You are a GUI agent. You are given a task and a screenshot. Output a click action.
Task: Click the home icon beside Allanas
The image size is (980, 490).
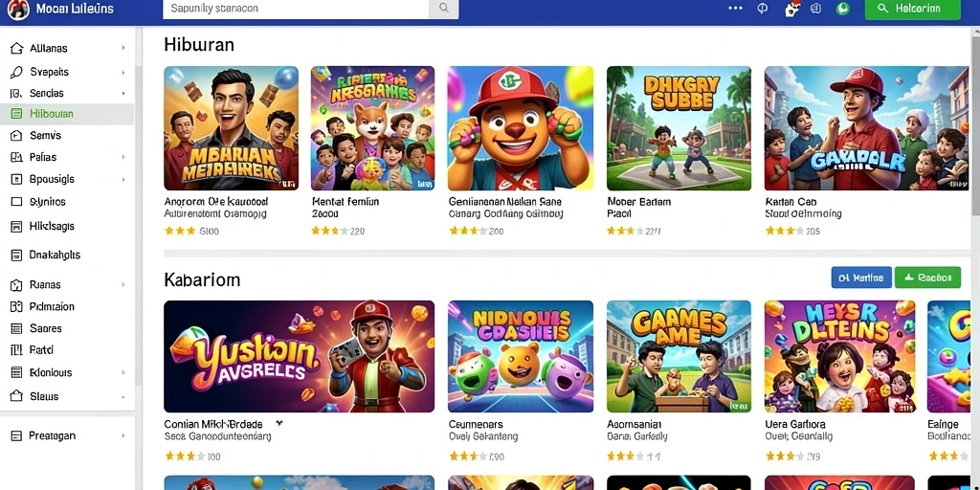coord(17,48)
